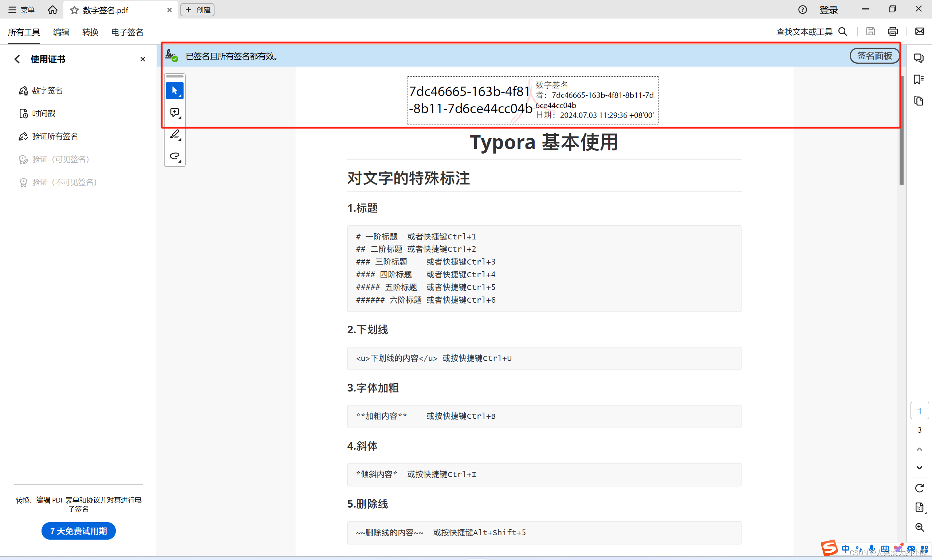Image resolution: width=932 pixels, height=560 pixels.
Task: Open the 签名面板 button
Action: 874,56
